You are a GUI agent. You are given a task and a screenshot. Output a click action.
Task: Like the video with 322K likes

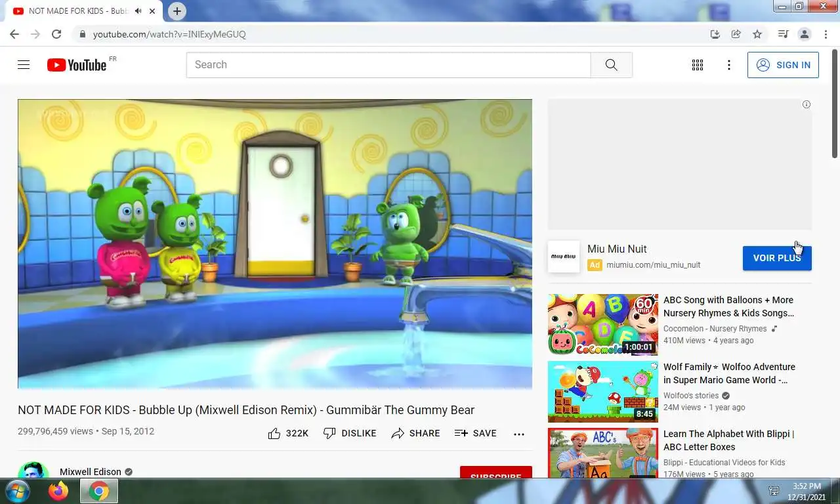288,433
